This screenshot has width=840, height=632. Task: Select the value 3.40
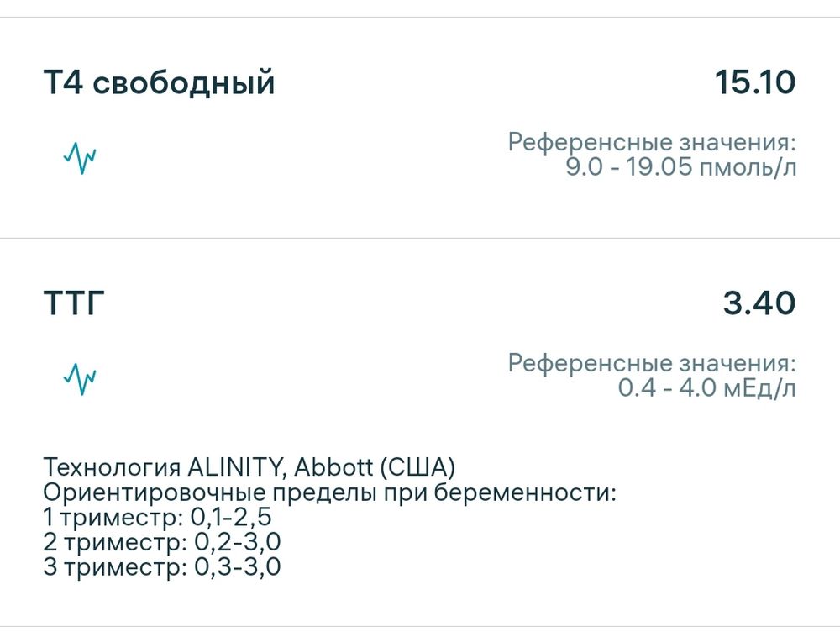[758, 302]
